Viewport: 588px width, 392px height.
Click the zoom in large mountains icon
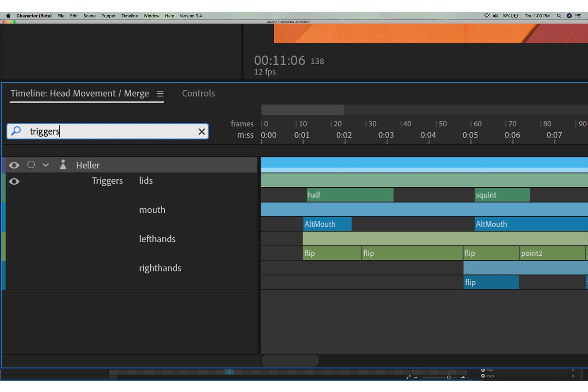[x=463, y=377]
